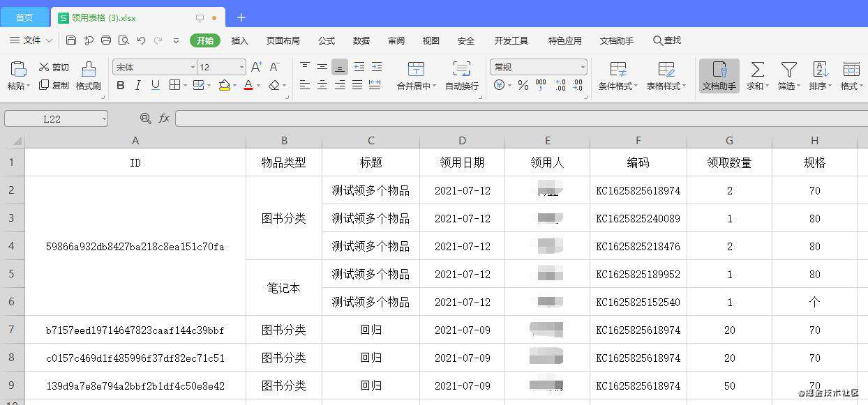Switch to the Data (数据) tab

click(x=361, y=40)
